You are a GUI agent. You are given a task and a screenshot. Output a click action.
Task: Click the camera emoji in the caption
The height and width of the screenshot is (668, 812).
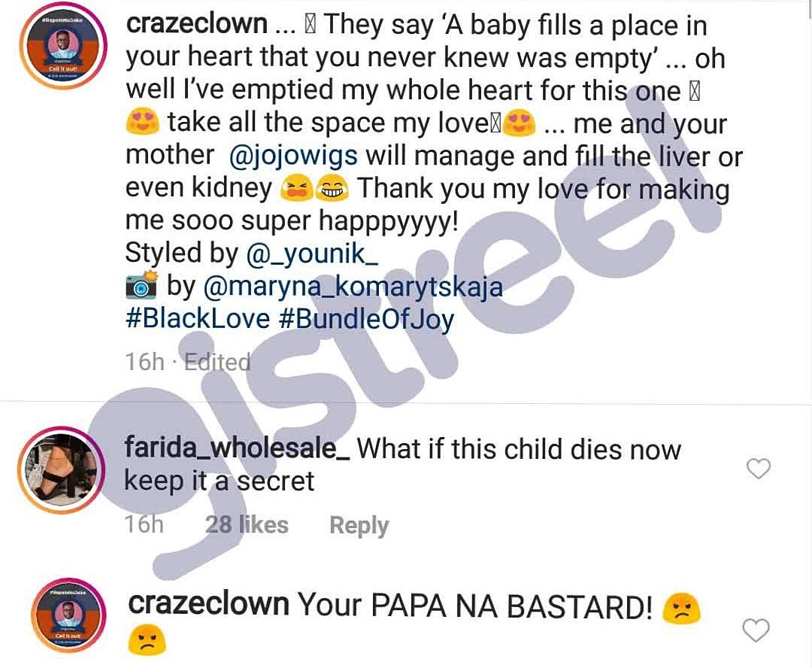[141, 287]
